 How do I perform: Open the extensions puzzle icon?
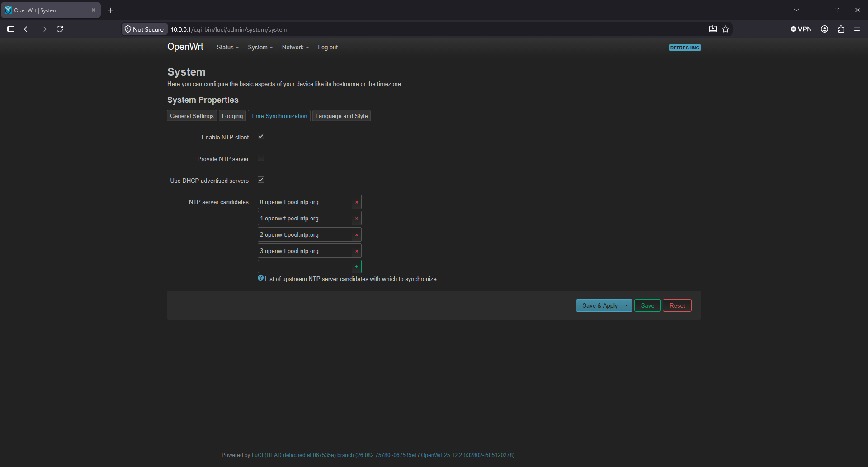tap(841, 29)
